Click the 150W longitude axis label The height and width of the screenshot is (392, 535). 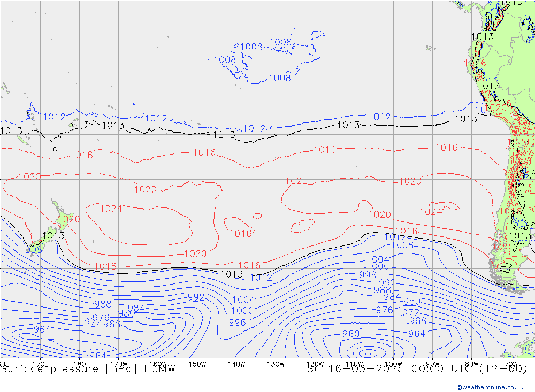197,364
